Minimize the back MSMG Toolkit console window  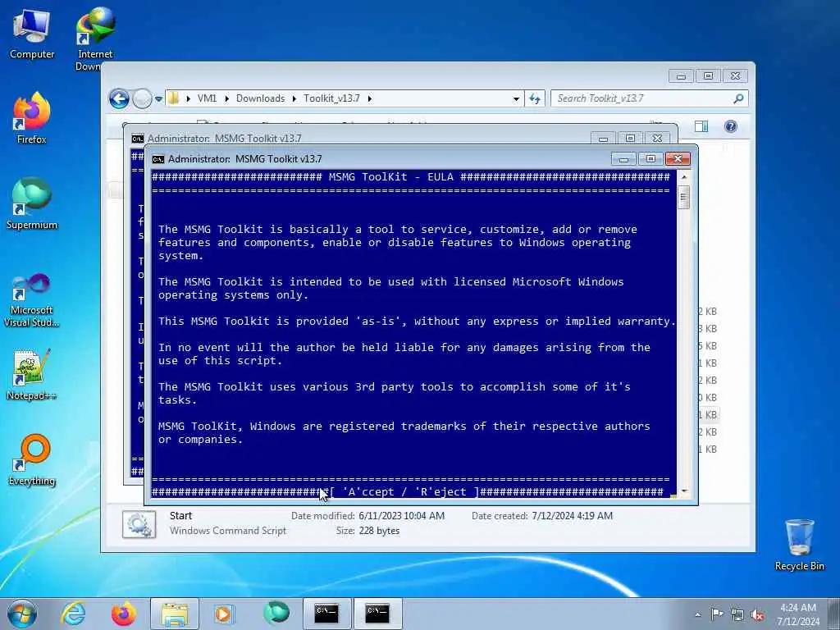coord(603,139)
